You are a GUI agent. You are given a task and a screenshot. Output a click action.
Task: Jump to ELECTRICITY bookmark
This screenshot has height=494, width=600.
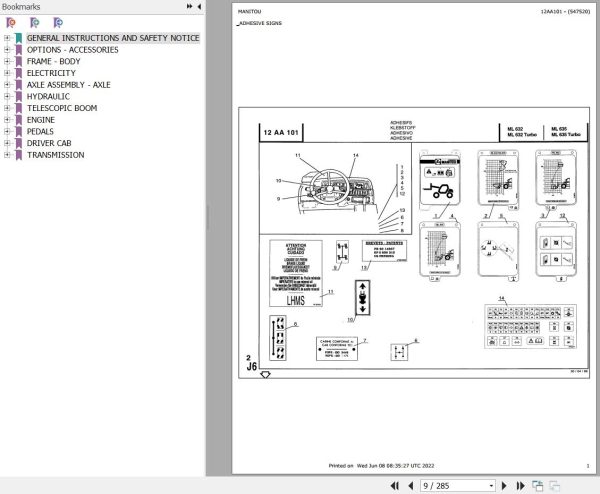[51, 73]
